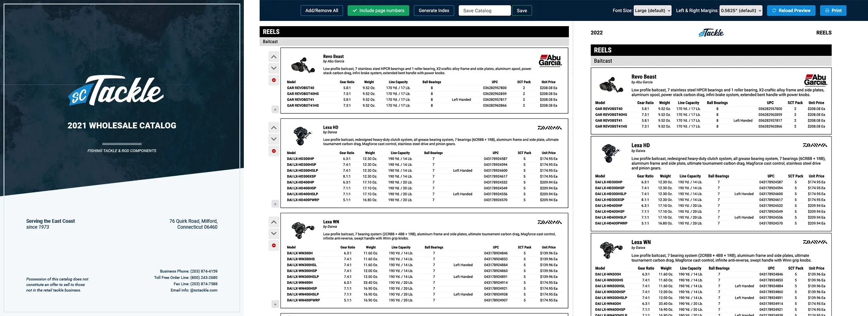Click Add/Remove All button
Screen dimensions: 868x316
(x=322, y=11)
